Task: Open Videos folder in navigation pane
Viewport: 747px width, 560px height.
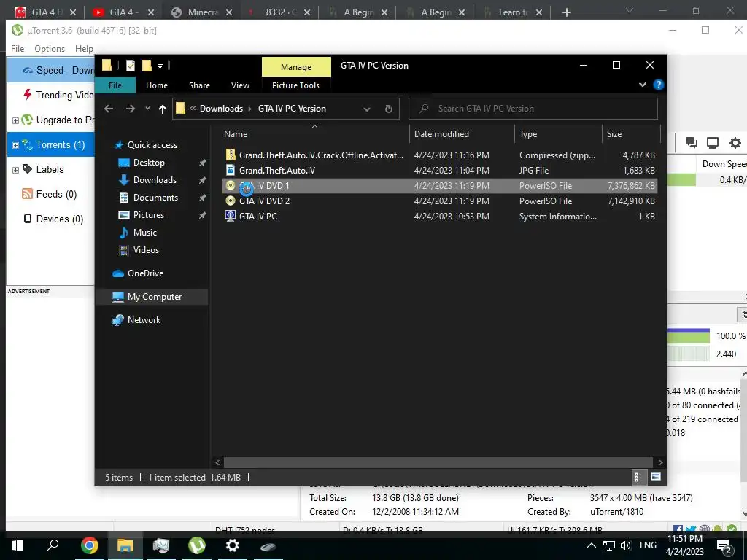Action: point(146,250)
